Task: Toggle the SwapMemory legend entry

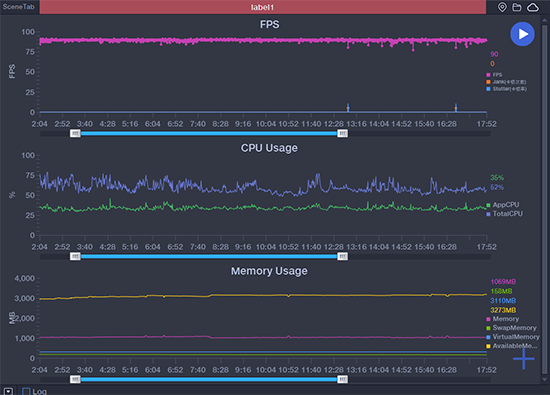Action: 511,328
